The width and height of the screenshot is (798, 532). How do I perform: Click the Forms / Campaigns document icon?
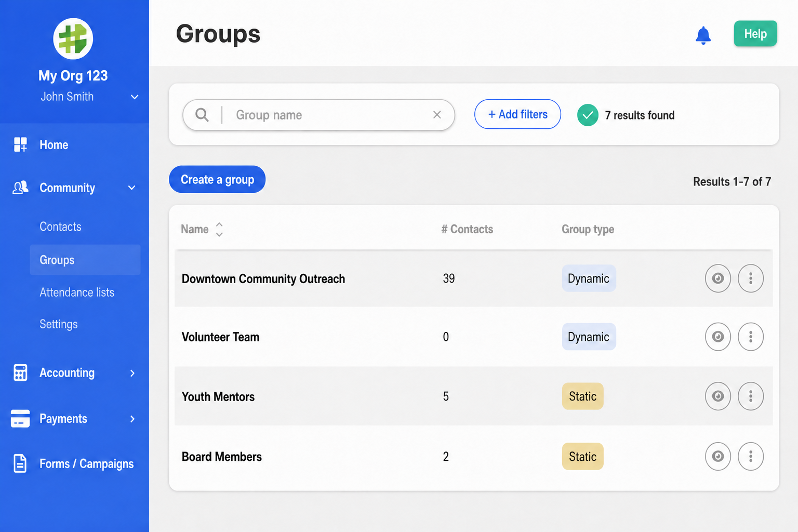pyautogui.click(x=20, y=463)
